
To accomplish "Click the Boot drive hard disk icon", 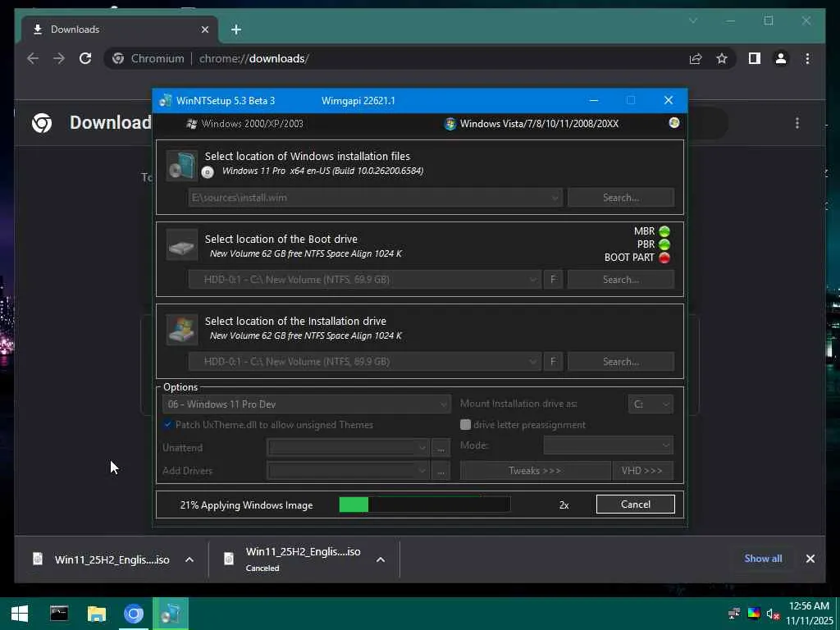I will [181, 246].
